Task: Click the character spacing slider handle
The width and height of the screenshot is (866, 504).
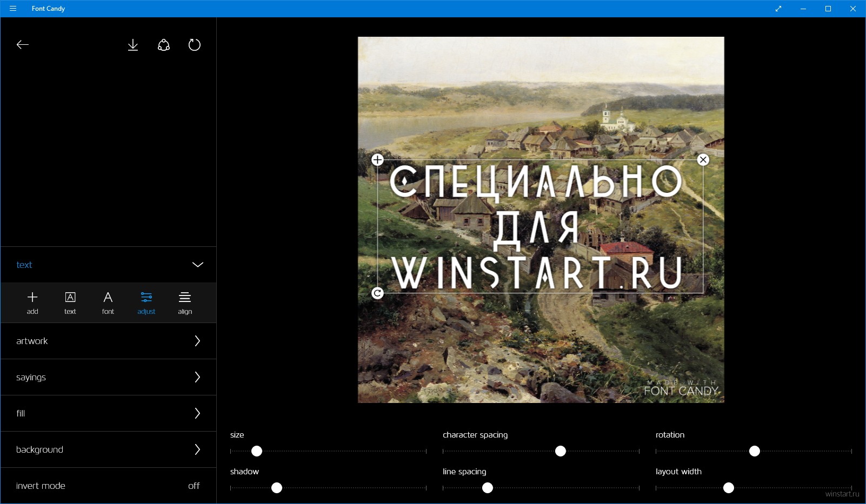Action: 561,451
